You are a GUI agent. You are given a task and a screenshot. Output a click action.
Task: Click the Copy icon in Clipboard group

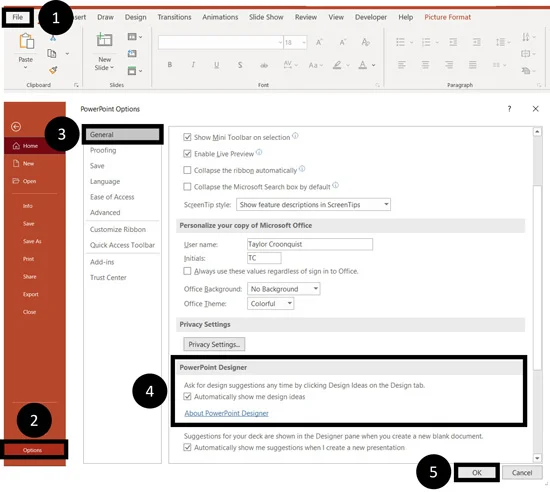click(x=52, y=54)
